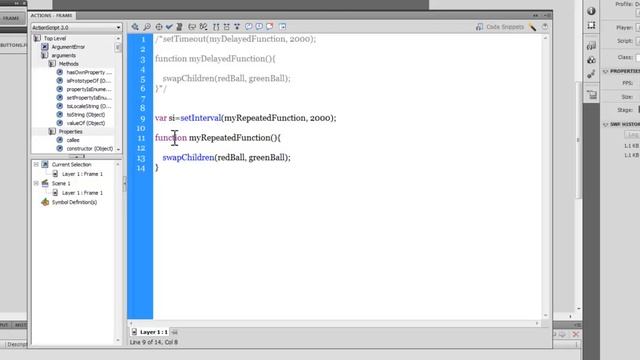Select setPropertyIsEnumerable method
The height and width of the screenshot is (360, 640).
point(89,98)
